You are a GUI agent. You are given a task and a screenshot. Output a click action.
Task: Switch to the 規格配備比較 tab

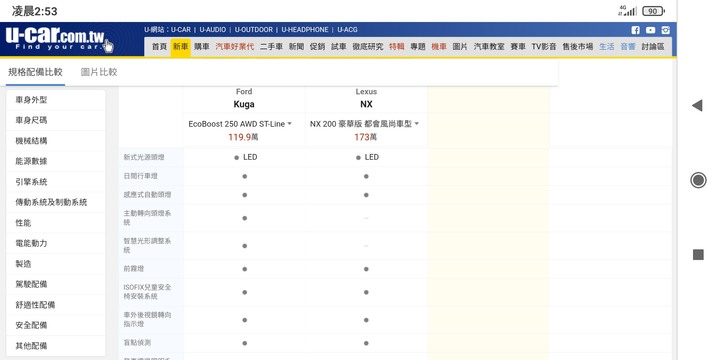point(35,72)
